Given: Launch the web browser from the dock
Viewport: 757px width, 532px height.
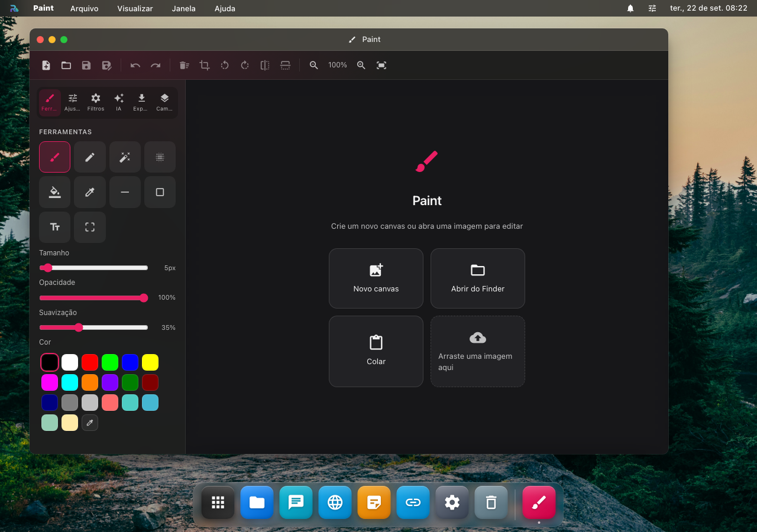Looking at the screenshot, I should (x=335, y=502).
